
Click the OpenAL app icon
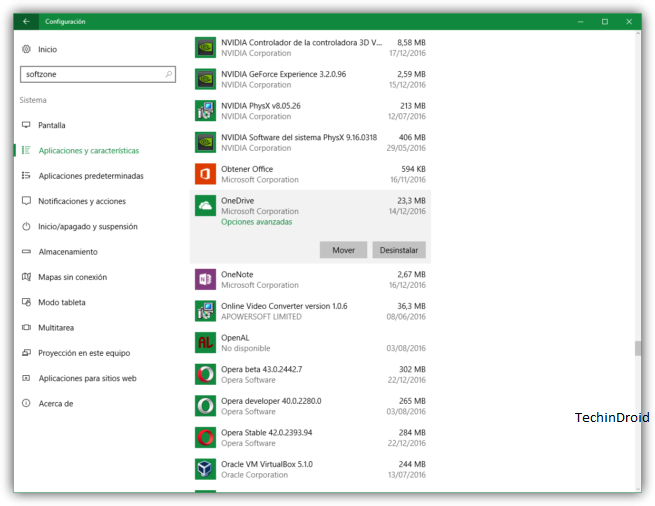coord(205,343)
